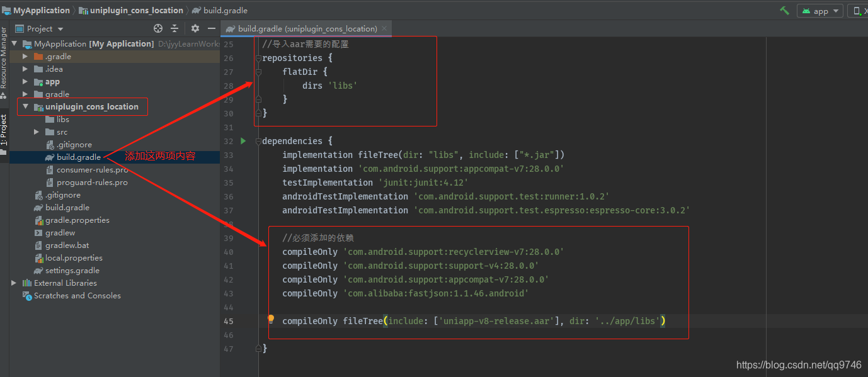Expand the .idea folder

25,69
